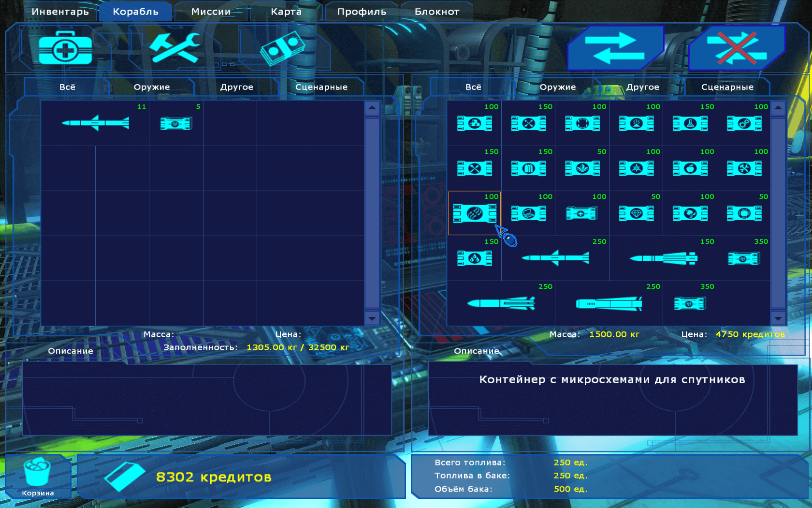Select the shop container with laptop icon

528,213
